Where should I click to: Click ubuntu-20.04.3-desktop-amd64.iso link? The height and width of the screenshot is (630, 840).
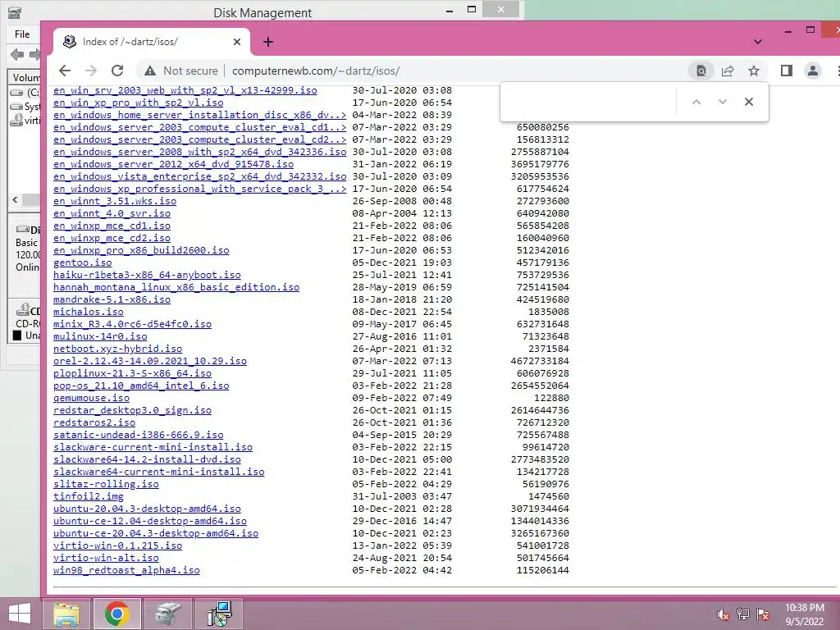point(147,509)
